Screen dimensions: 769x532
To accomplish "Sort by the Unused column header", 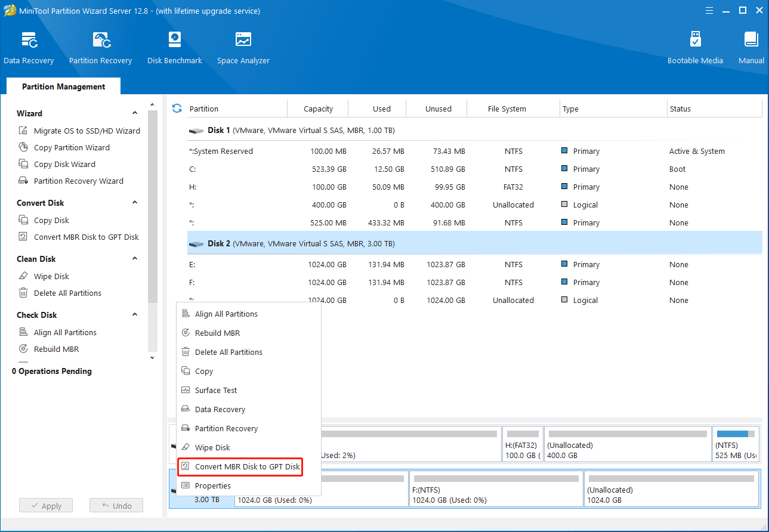I will pyautogui.click(x=436, y=109).
